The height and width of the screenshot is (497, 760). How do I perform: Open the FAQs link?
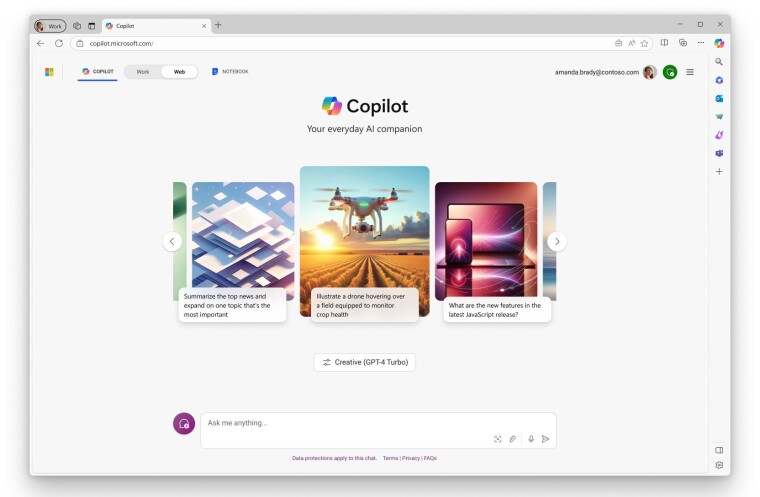click(430, 458)
